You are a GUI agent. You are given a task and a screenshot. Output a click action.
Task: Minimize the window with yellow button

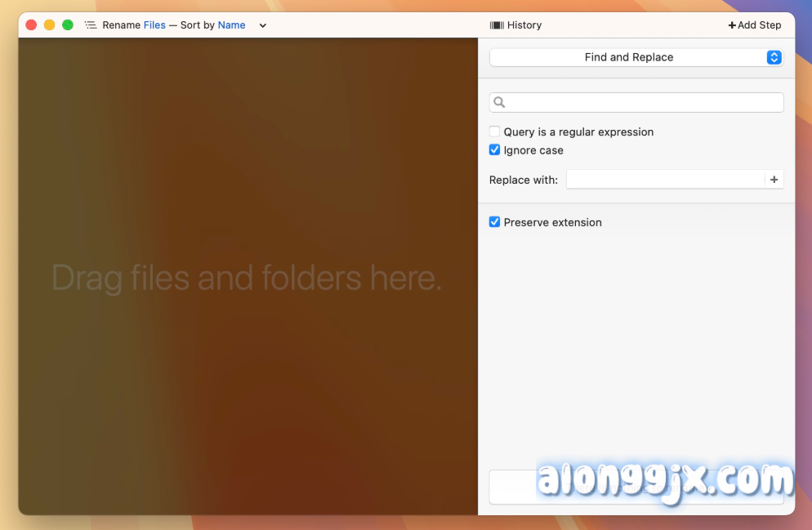point(49,25)
